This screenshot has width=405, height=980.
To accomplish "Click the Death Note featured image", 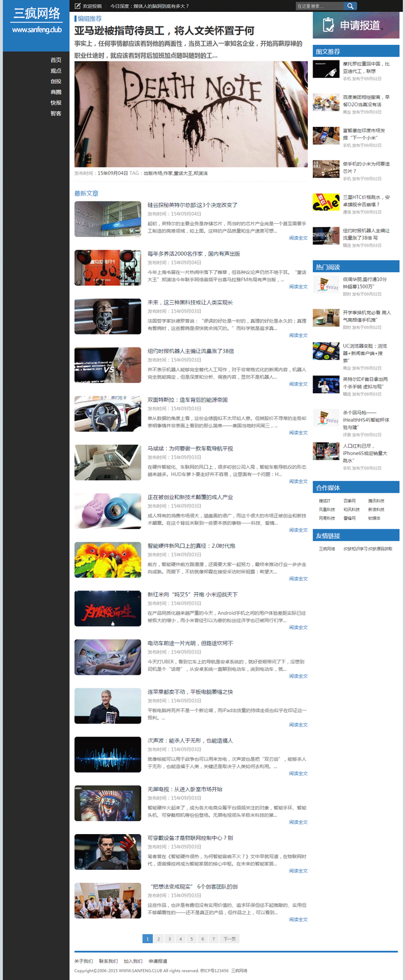I will 191,114.
